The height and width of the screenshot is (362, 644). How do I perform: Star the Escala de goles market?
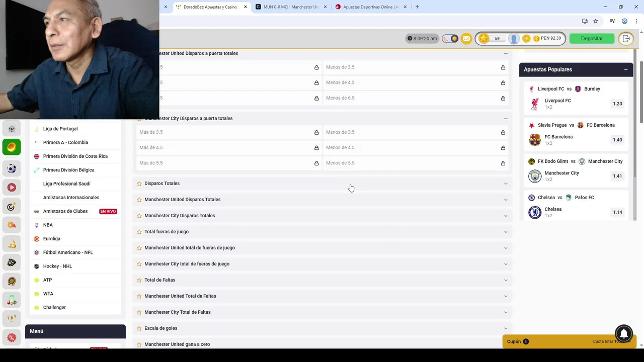pos(139,328)
